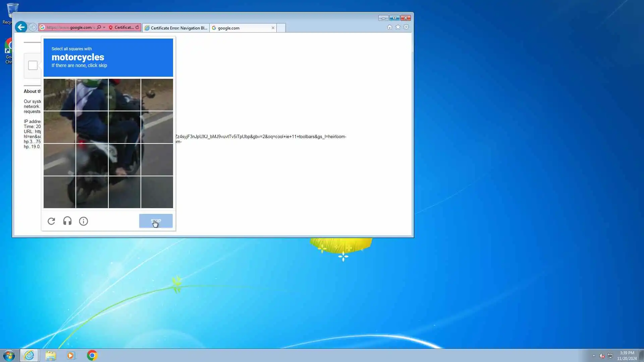Go back with the browser Back arrow
This screenshot has width=644, height=362.
[x=21, y=27]
